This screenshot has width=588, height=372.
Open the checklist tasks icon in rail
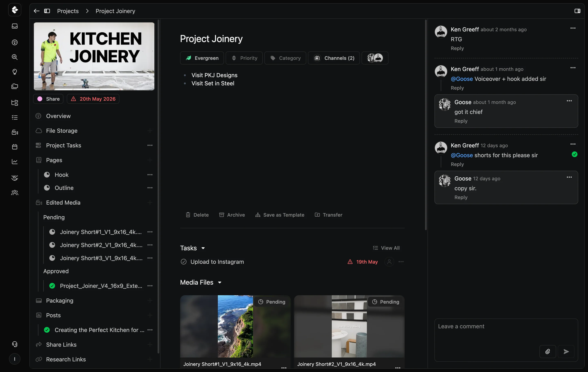(x=15, y=117)
